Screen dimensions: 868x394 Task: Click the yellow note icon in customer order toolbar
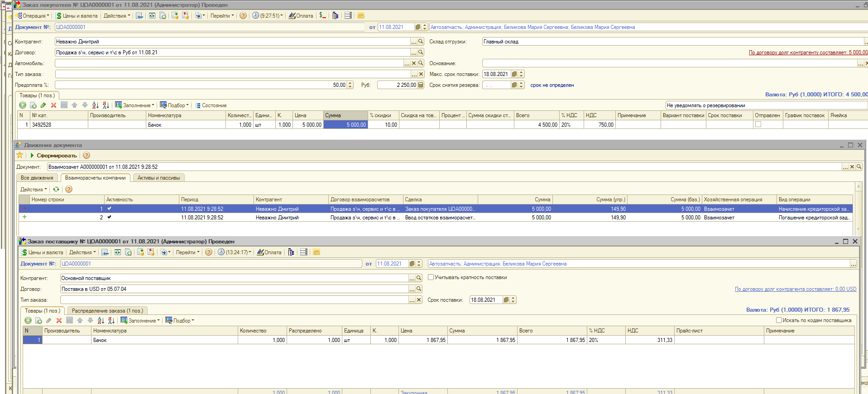pos(361,16)
